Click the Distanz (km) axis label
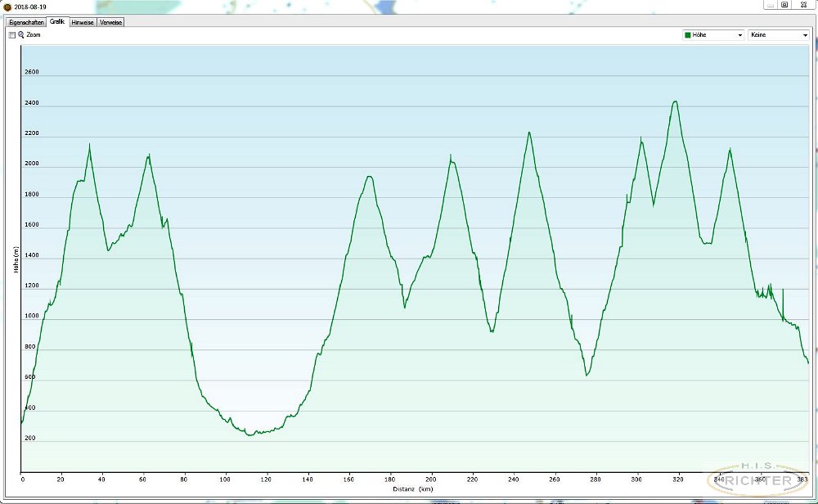The width and height of the screenshot is (818, 504). (x=411, y=488)
